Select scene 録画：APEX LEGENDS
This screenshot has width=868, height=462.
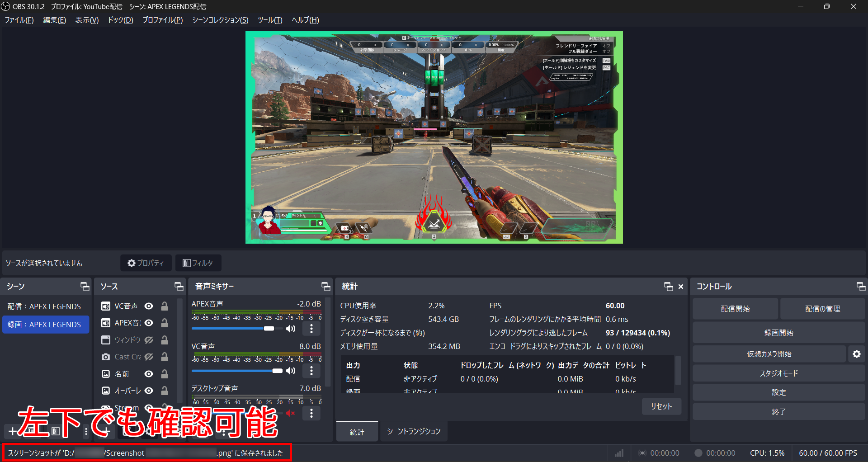(x=46, y=325)
